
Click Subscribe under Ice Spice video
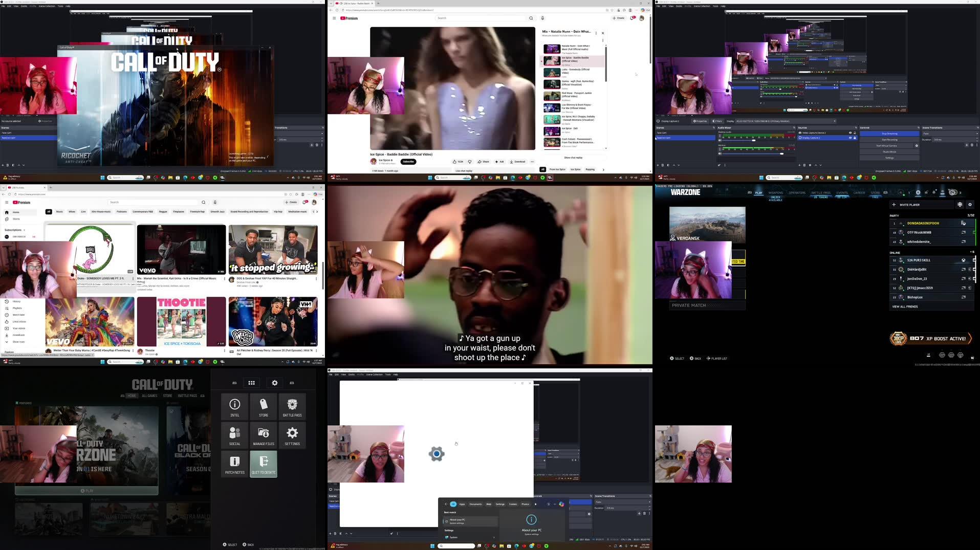[408, 162]
